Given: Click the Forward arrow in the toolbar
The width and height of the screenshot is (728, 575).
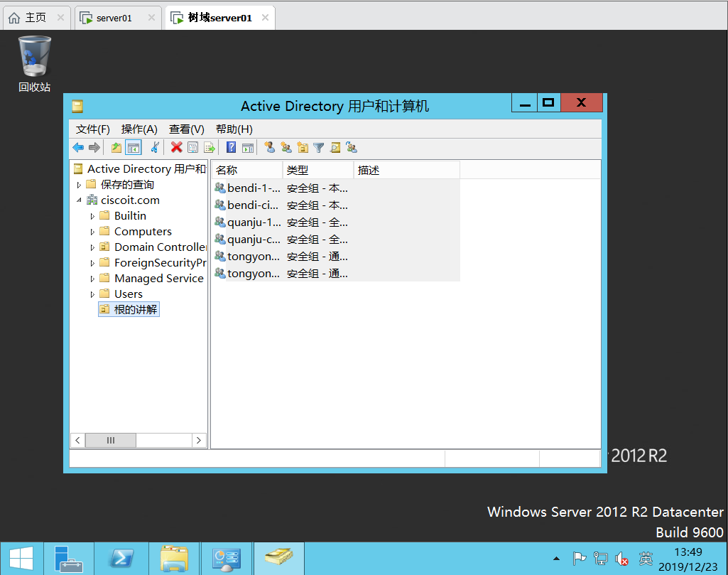Looking at the screenshot, I should 94,148.
